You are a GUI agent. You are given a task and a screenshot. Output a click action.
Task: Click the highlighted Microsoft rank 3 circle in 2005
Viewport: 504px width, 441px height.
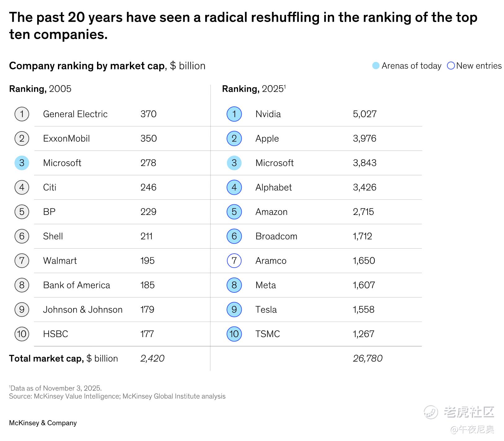(x=22, y=163)
